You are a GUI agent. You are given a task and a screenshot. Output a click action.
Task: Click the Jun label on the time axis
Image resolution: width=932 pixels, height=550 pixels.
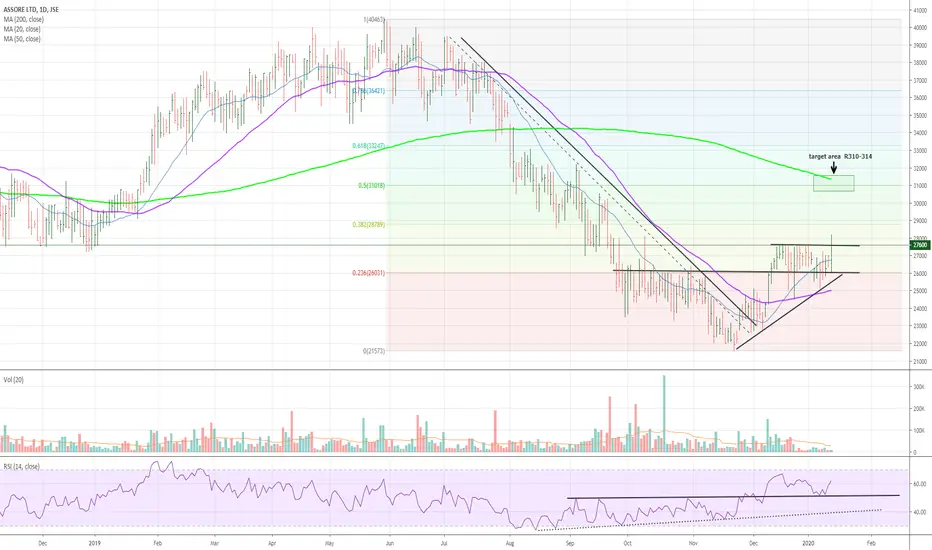[389, 543]
